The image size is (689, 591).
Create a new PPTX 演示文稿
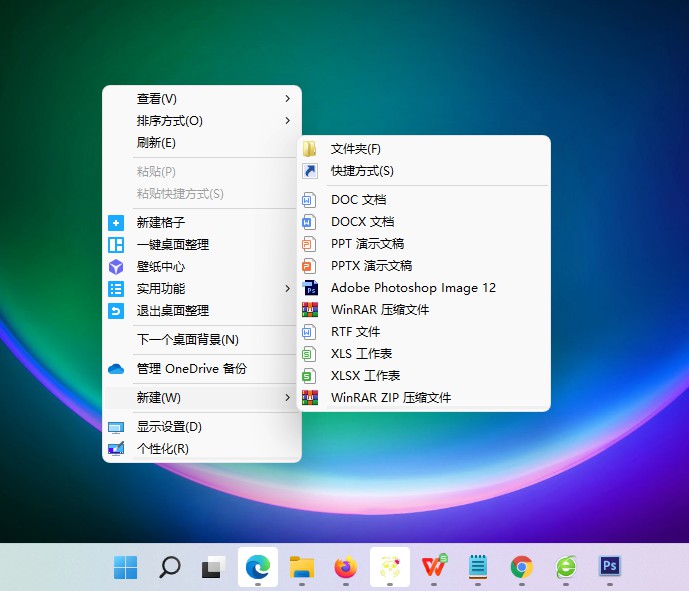[424, 266]
